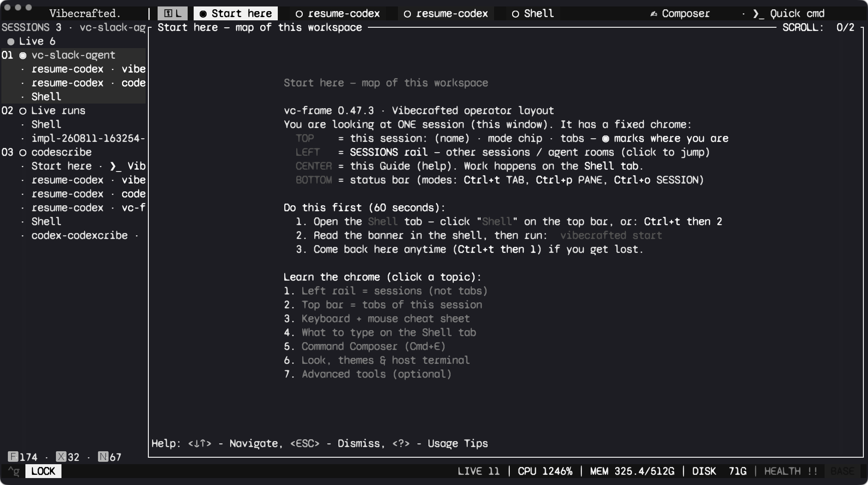868x485 pixels.
Task: Open Shell under the Live runs session
Action: tap(46, 124)
